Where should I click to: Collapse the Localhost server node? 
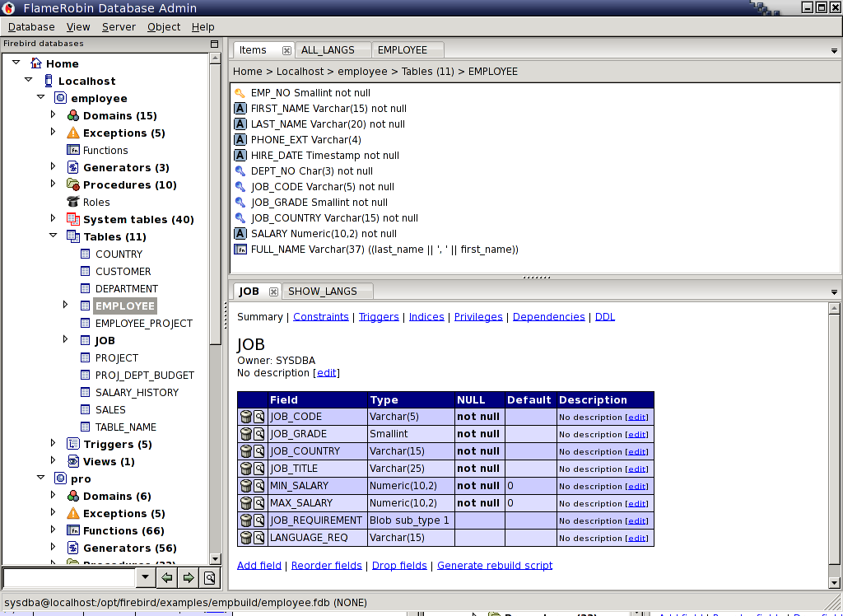click(29, 80)
